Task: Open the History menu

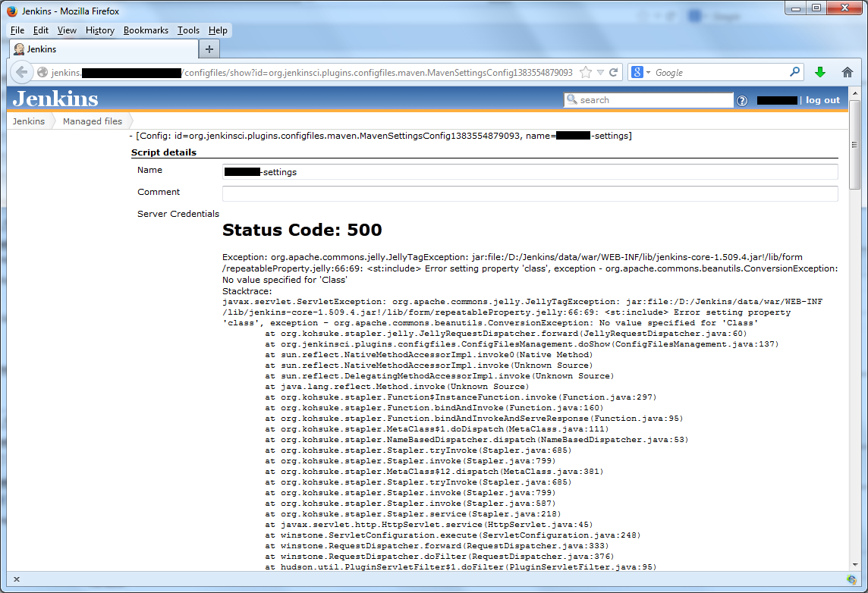Action: pyautogui.click(x=99, y=30)
